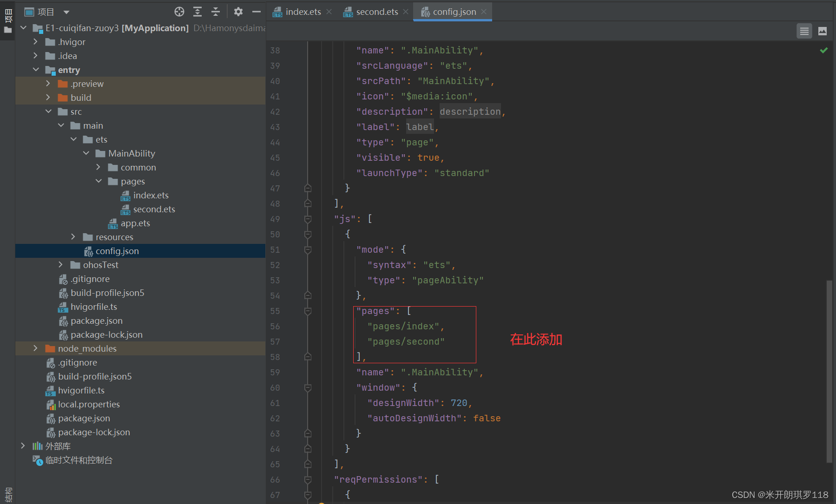Select entry's .gitignore file

coord(90,279)
